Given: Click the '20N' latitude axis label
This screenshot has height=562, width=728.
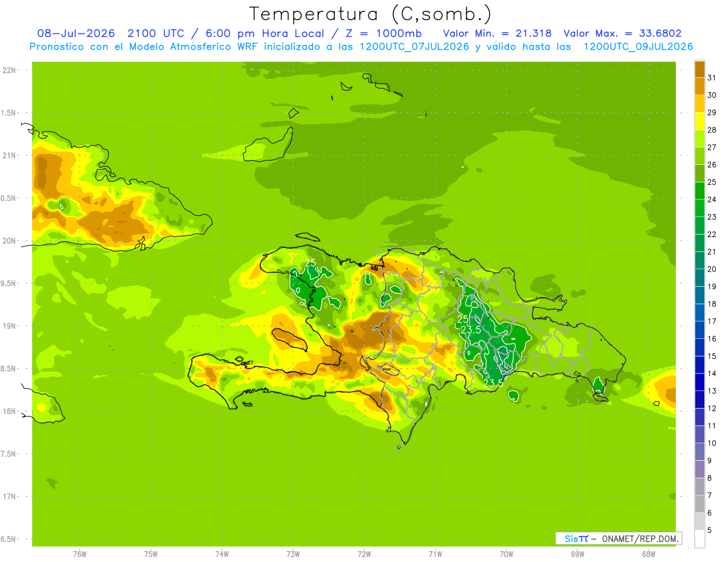Looking at the screenshot, I should pyautogui.click(x=8, y=241).
